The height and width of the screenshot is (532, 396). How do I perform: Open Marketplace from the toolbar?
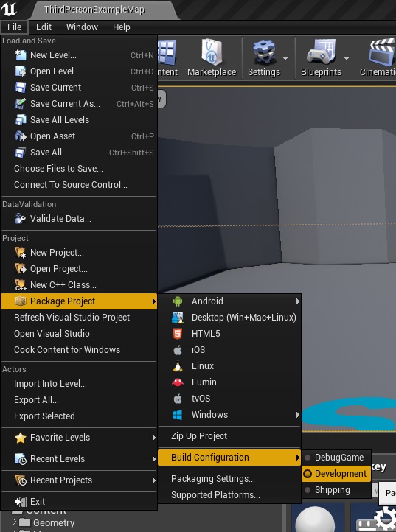click(212, 57)
